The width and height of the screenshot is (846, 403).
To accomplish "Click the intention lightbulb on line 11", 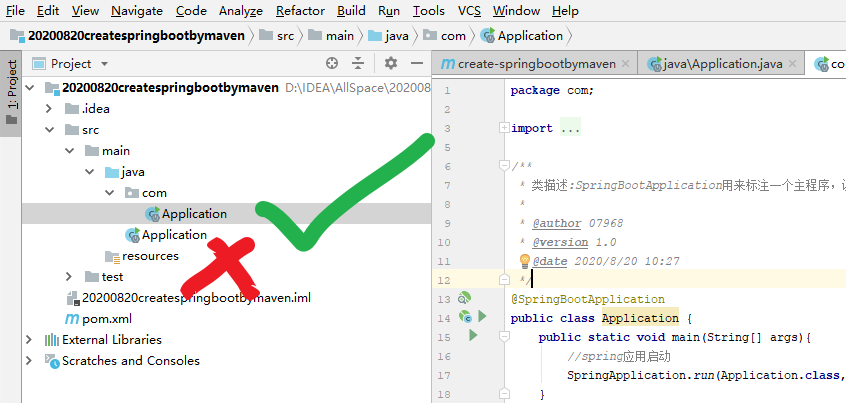I will tap(524, 262).
